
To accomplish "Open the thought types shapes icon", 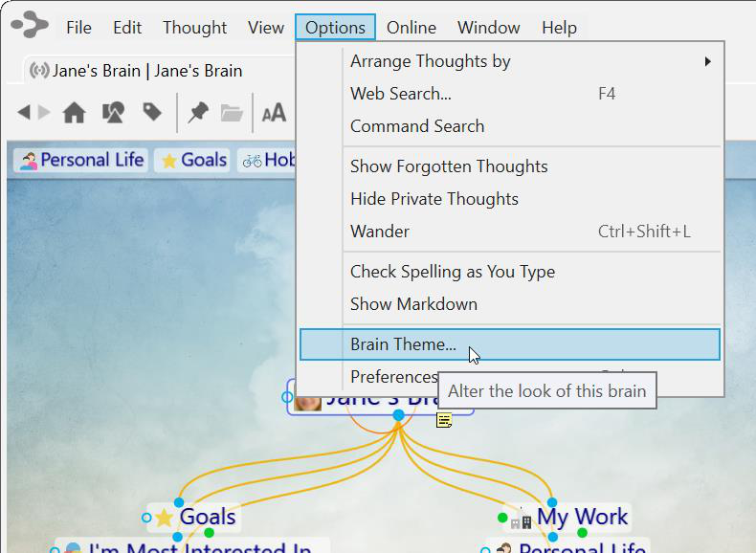I will [x=113, y=113].
